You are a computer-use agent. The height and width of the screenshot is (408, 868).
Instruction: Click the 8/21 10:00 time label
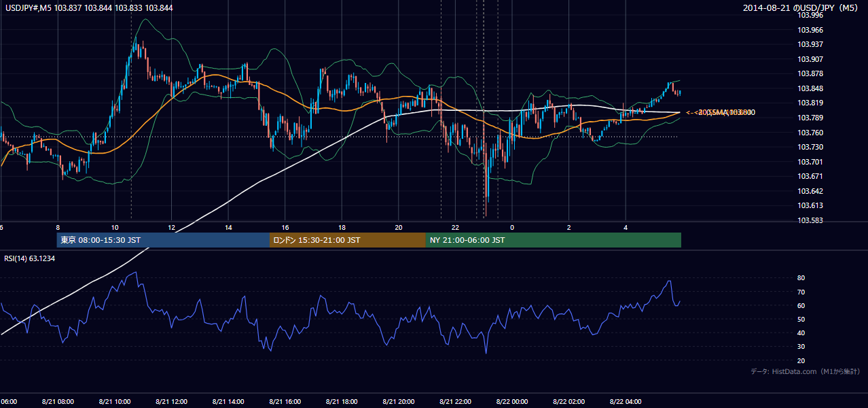click(x=115, y=402)
